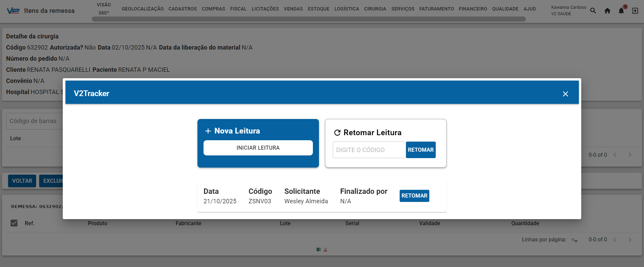Click RETOMAR in the ZSNV03 row
Screen dimensions: 644x267
(414, 196)
